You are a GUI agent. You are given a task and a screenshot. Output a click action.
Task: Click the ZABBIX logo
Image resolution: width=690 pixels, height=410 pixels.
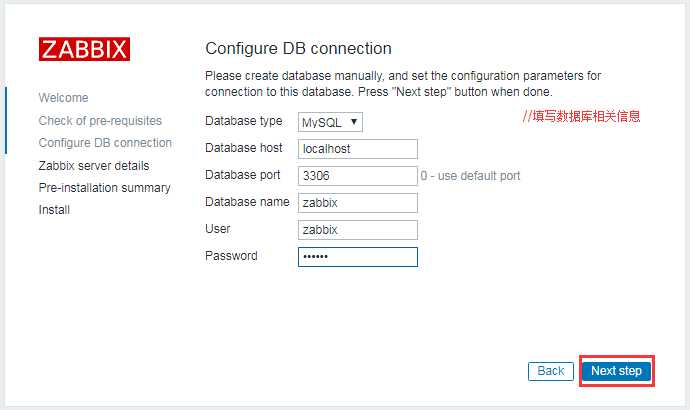84,49
